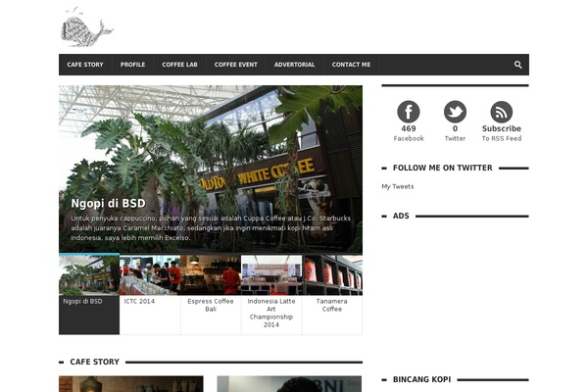Click the CAFE STORY section heading
Image resolution: width=588 pixels, height=392 pixels.
tap(94, 362)
